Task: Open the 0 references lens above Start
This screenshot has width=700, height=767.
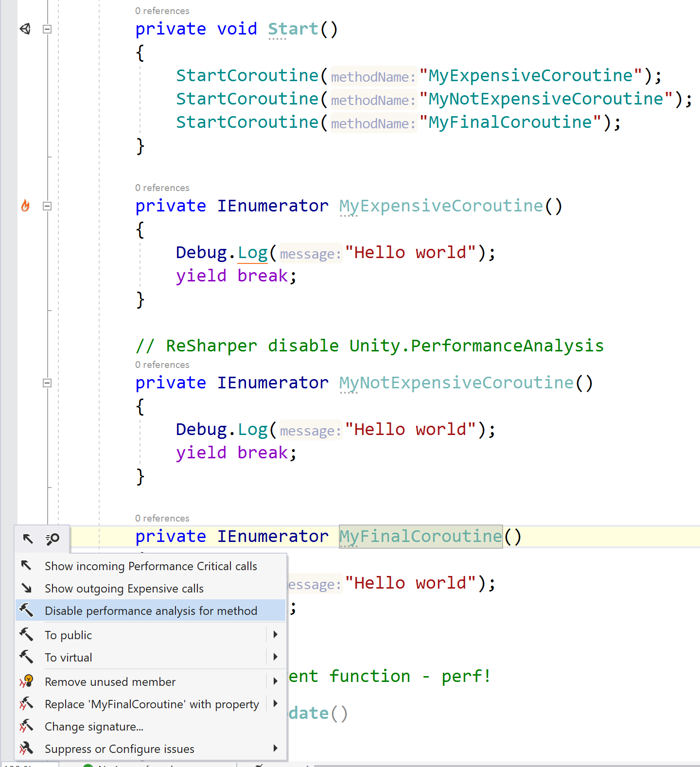Action: [162, 11]
